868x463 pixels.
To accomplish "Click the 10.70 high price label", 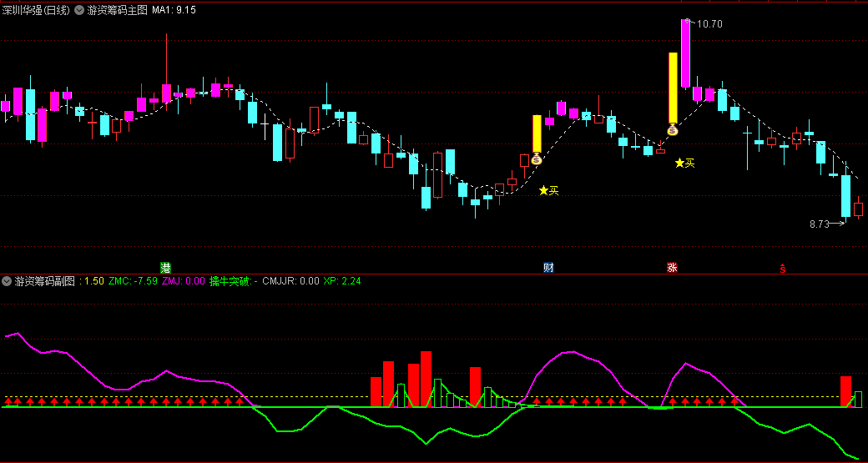I will (709, 24).
